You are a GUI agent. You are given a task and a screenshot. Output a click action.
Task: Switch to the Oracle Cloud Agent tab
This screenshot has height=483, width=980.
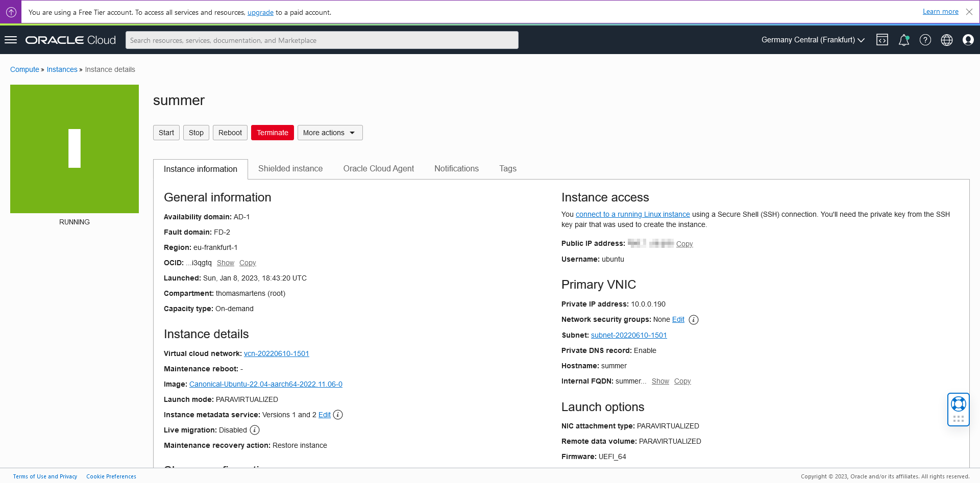(378, 168)
